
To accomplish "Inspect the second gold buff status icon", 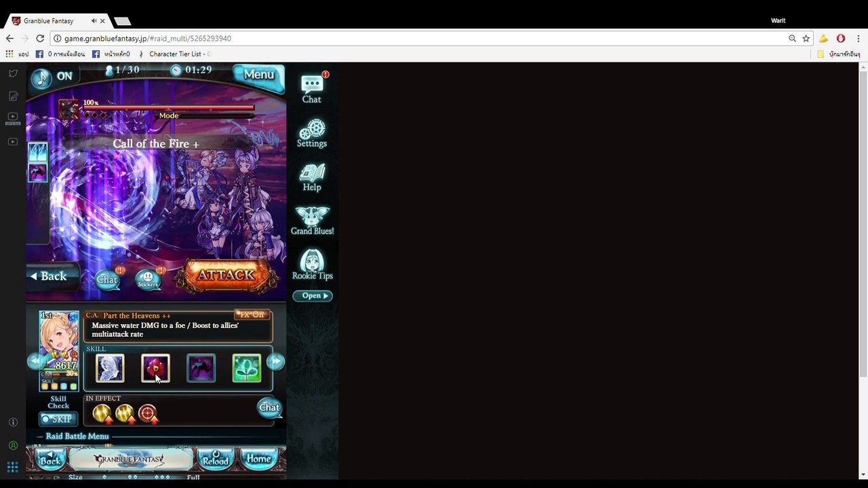I will coord(125,413).
